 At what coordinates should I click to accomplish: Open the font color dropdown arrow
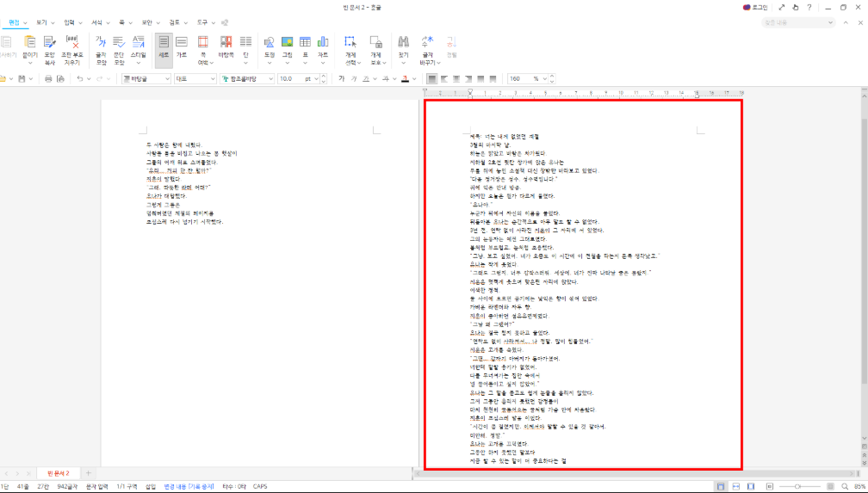coord(414,79)
